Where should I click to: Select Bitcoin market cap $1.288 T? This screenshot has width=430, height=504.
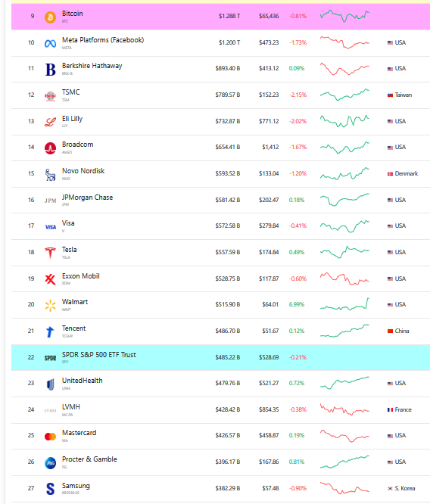tap(229, 16)
